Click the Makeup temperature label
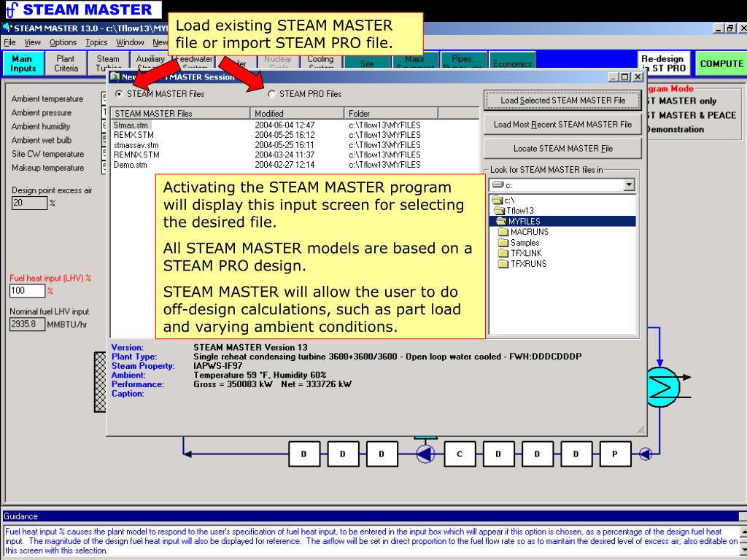 click(47, 168)
